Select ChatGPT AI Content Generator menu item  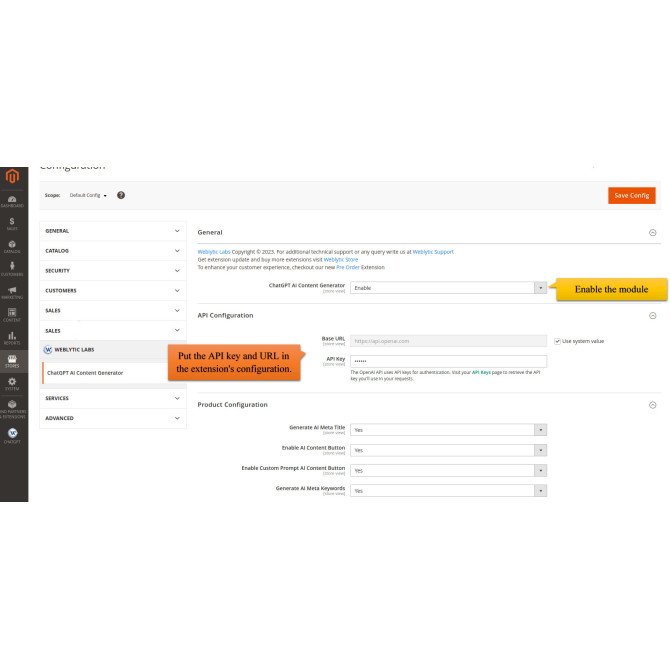click(85, 373)
